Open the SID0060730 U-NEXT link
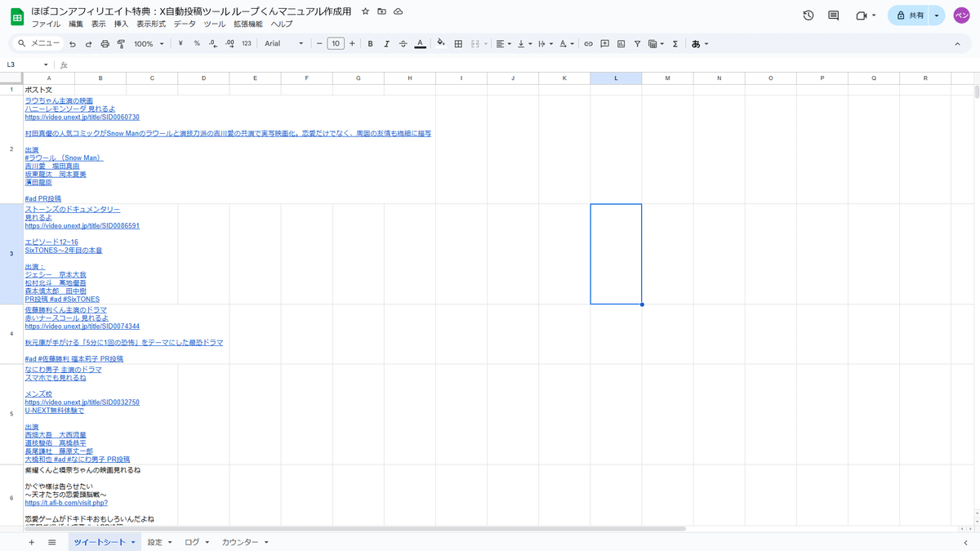The width and height of the screenshot is (980, 551). pyautogui.click(x=82, y=117)
